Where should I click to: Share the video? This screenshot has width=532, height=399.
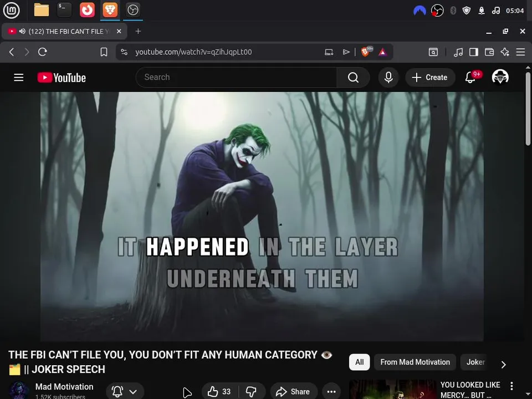tap(294, 392)
